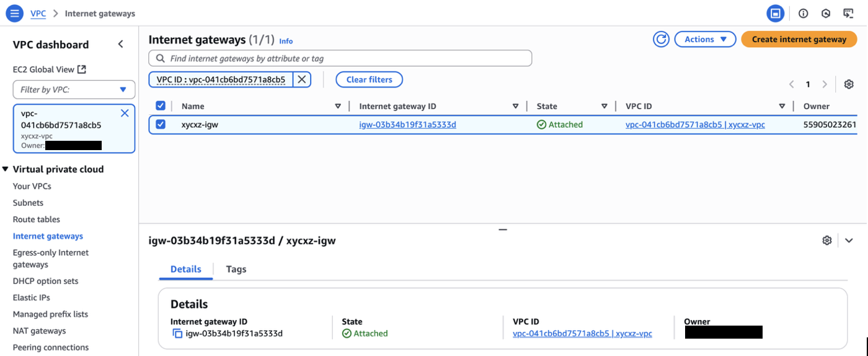Remove the VPC ID filter token

(x=301, y=79)
